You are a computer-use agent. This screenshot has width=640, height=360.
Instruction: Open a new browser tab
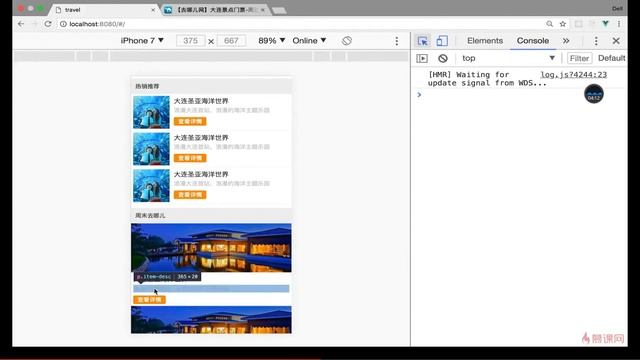[x=279, y=10]
